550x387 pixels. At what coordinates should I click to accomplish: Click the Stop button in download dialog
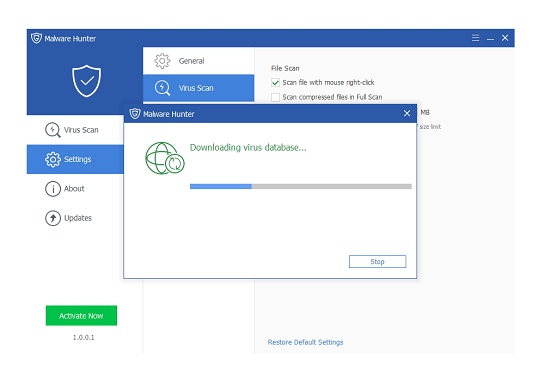click(x=377, y=261)
